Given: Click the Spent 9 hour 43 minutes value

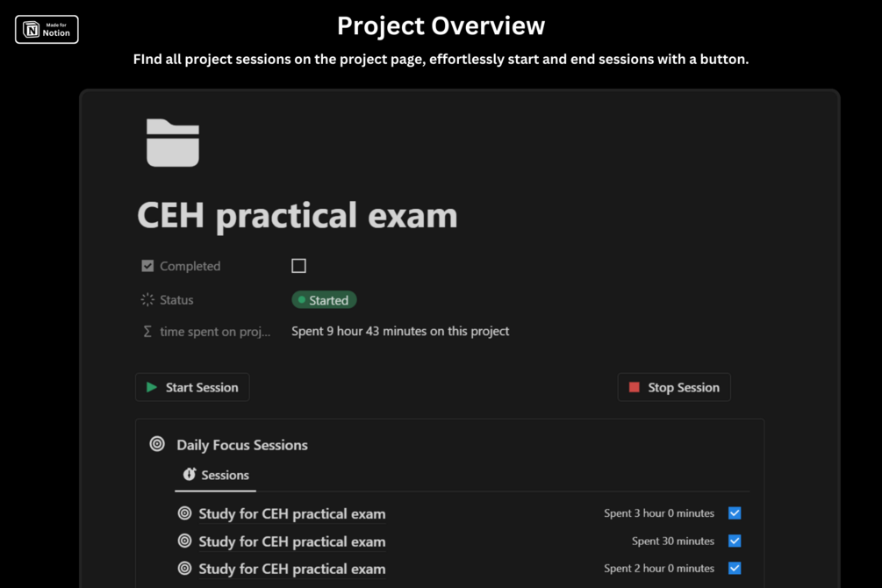Looking at the screenshot, I should pos(400,332).
